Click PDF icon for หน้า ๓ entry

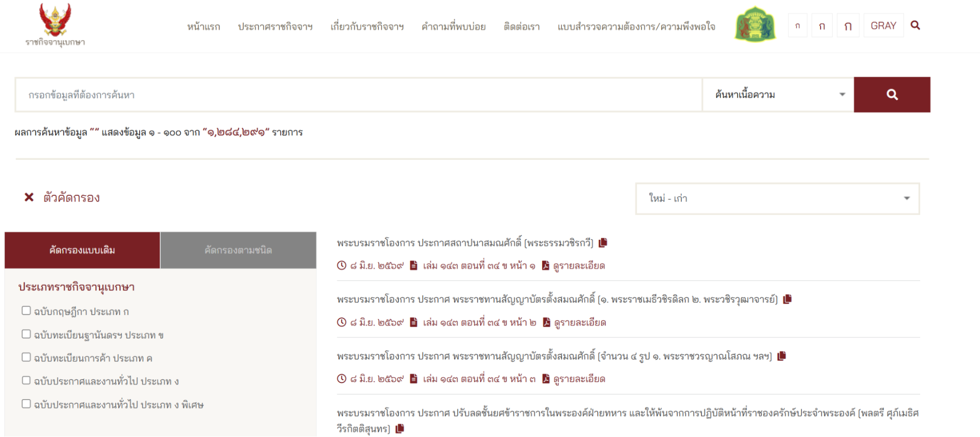tap(546, 379)
